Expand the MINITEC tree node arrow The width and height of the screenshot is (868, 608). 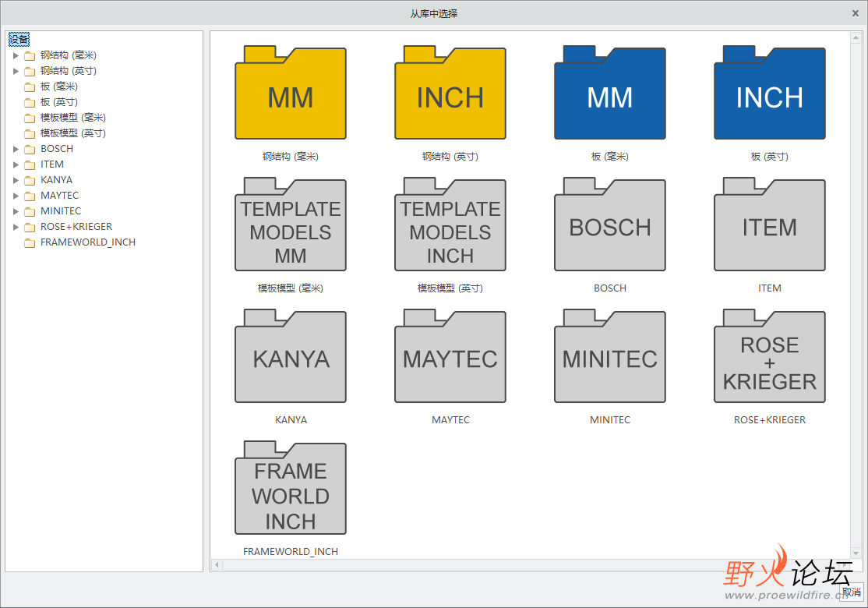coord(16,211)
